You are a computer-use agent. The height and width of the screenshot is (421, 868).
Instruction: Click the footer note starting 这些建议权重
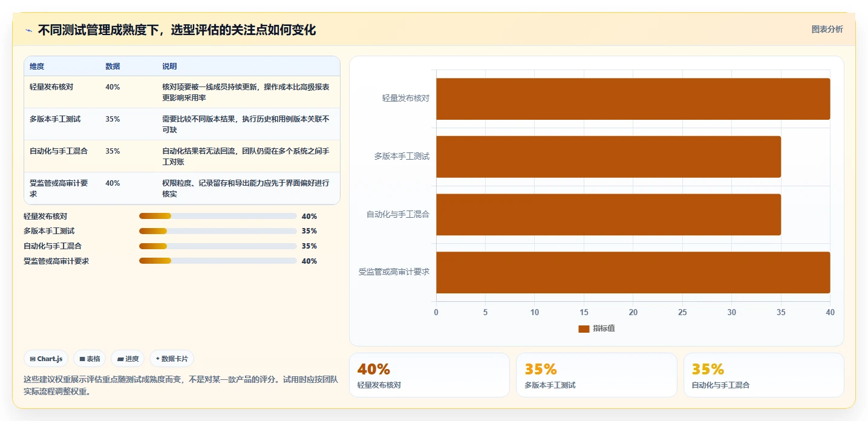[180, 385]
